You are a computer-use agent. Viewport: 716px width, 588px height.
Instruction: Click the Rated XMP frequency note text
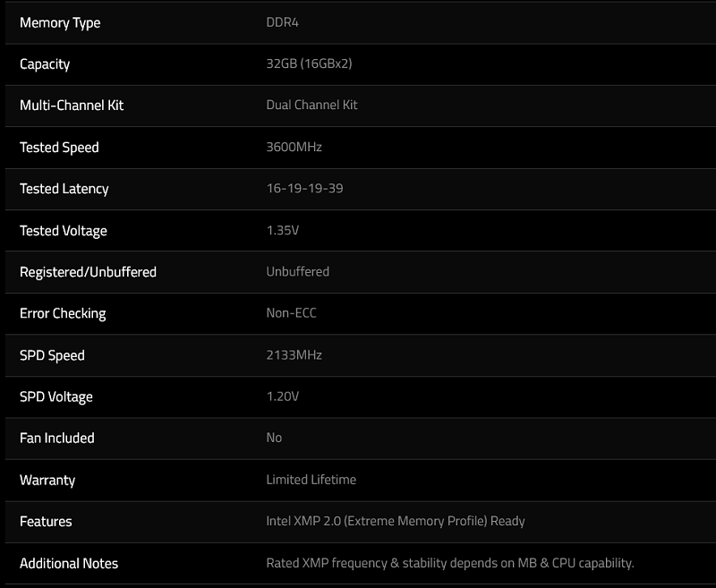[449, 563]
